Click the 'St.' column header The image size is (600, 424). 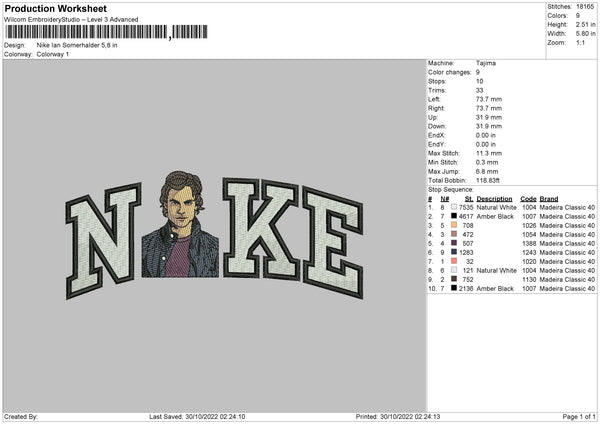tap(469, 199)
